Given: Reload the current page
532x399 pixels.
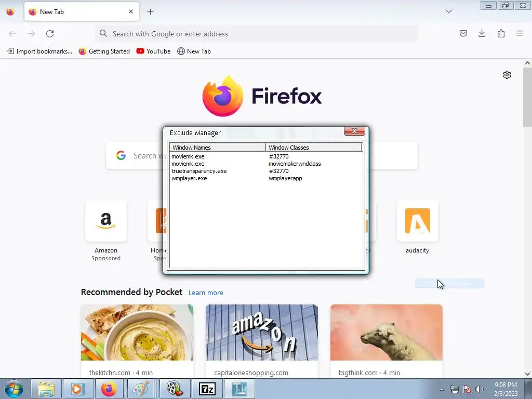Looking at the screenshot, I should pyautogui.click(x=50, y=34).
